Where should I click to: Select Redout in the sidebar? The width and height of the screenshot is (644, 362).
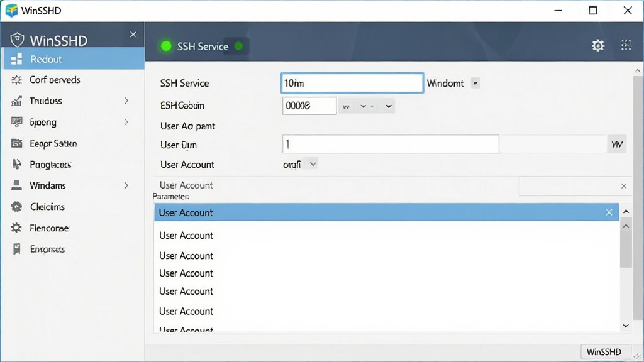click(74, 60)
